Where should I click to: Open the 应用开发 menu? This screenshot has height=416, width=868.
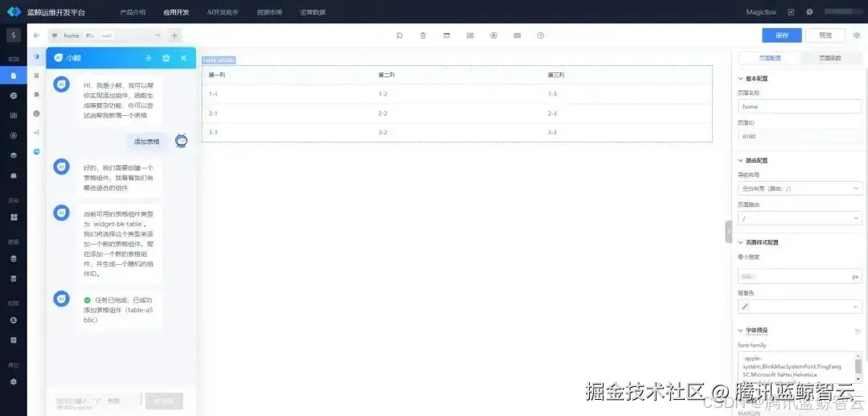pos(176,12)
